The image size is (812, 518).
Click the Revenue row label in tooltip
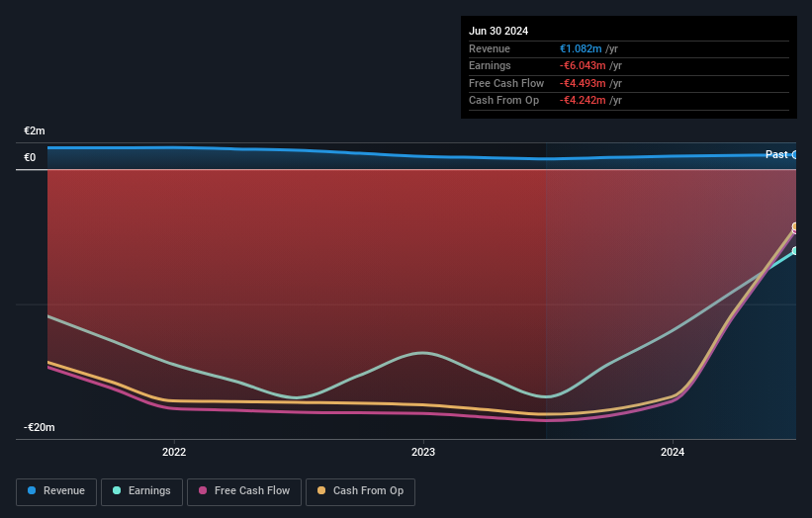click(x=490, y=48)
